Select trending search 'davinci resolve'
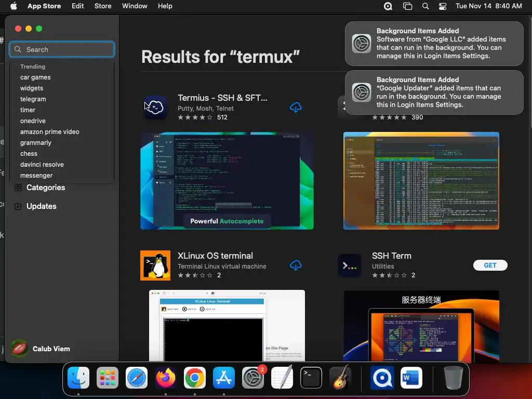 (x=42, y=165)
